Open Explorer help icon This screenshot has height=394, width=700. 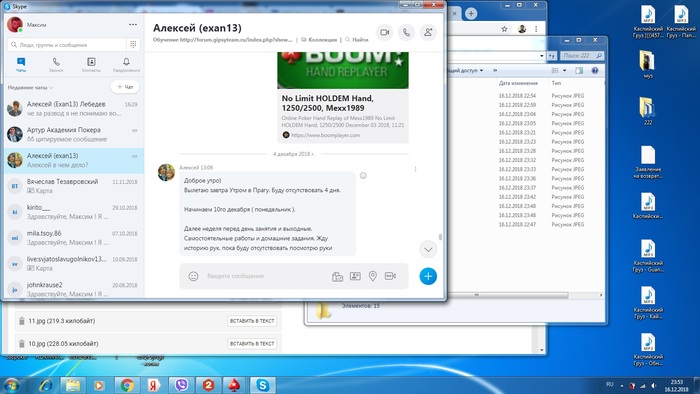point(595,71)
